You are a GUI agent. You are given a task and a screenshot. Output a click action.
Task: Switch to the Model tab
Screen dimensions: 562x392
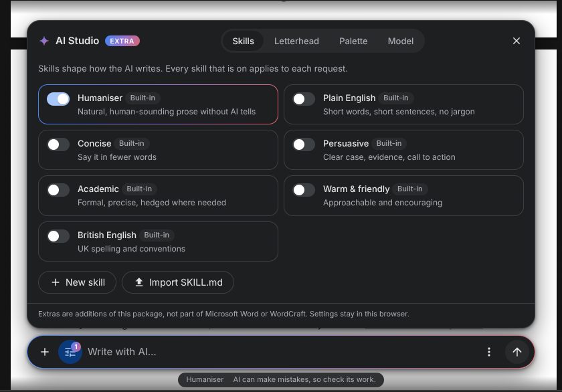tap(400, 41)
